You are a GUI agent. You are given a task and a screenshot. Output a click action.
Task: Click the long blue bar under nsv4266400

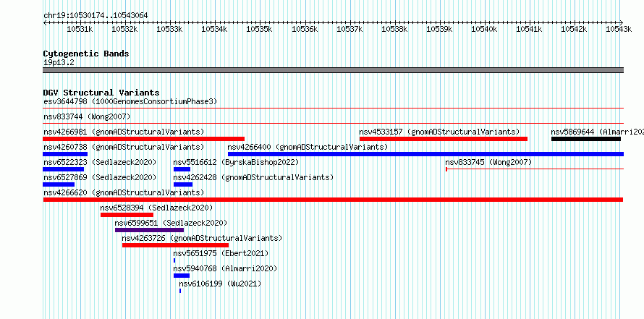point(426,154)
